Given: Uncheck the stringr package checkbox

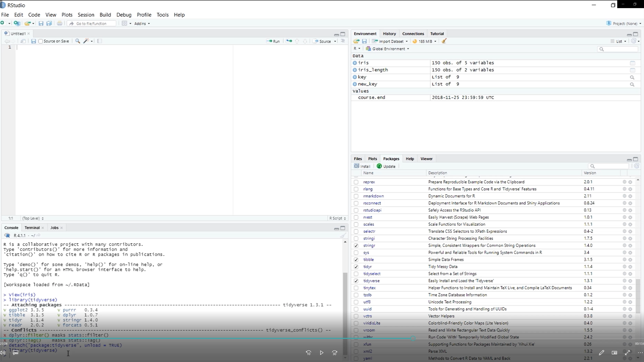Looking at the screenshot, I should [356, 245].
